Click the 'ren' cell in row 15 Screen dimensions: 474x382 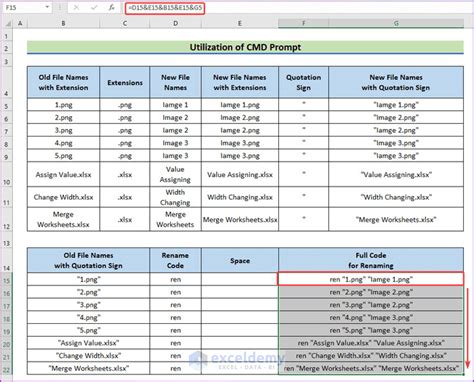pyautogui.click(x=176, y=279)
